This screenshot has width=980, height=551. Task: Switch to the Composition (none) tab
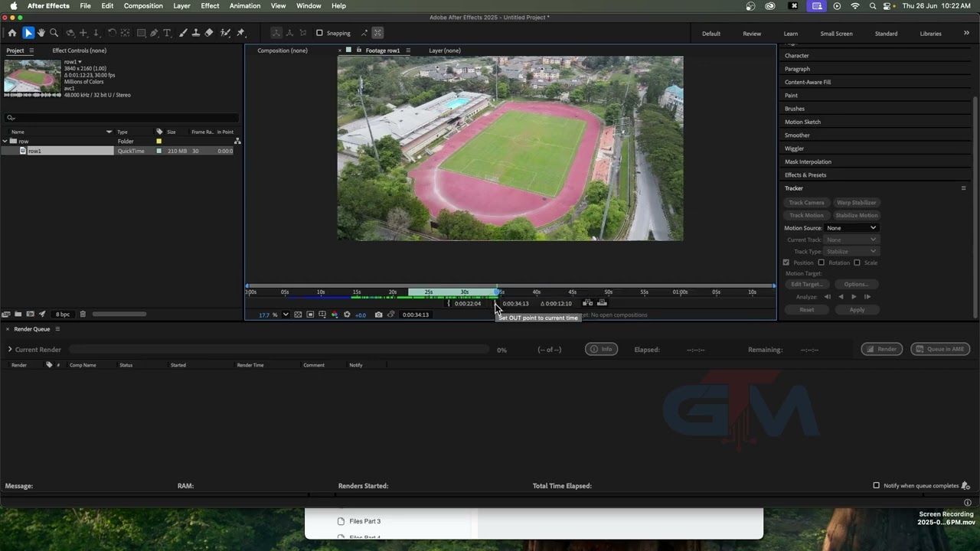[x=283, y=51]
